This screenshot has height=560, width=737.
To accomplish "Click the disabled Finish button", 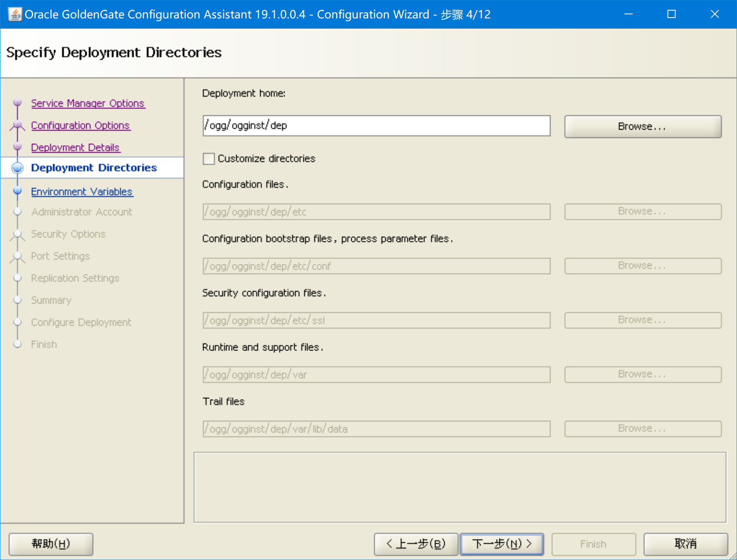I will coord(593,544).
